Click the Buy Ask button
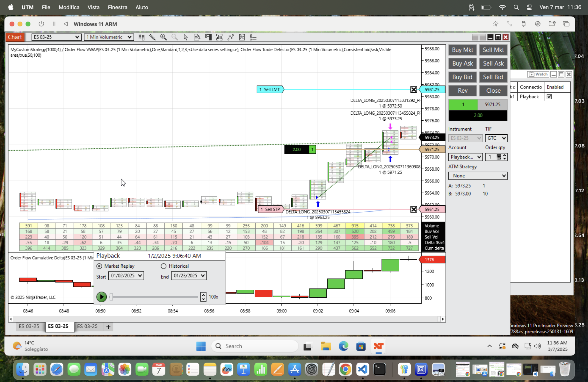Screen dimensions: 588x382 (x=462, y=64)
